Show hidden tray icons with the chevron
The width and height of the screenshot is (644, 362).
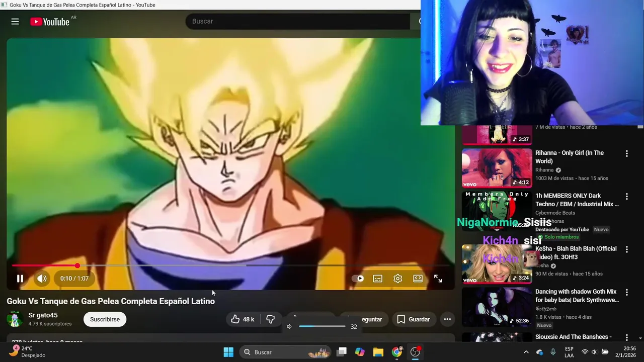[x=526, y=352]
